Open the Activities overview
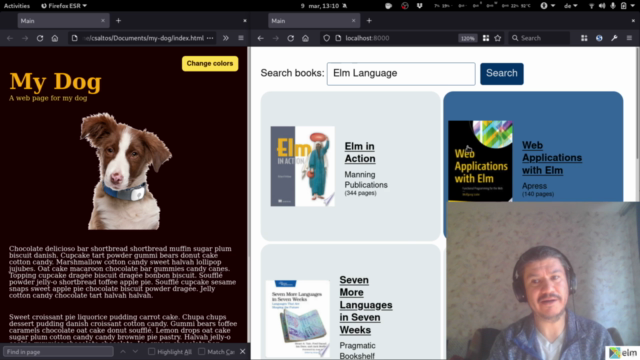This screenshot has height=360, width=640. [17, 6]
